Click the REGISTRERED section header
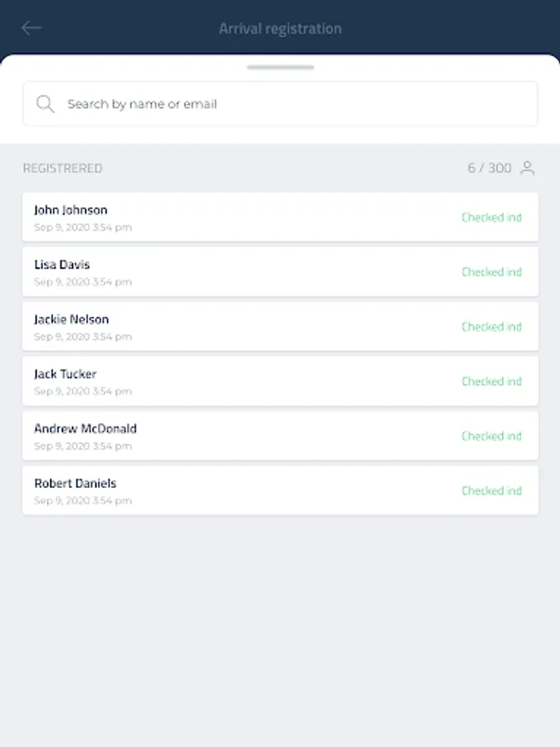 click(63, 168)
